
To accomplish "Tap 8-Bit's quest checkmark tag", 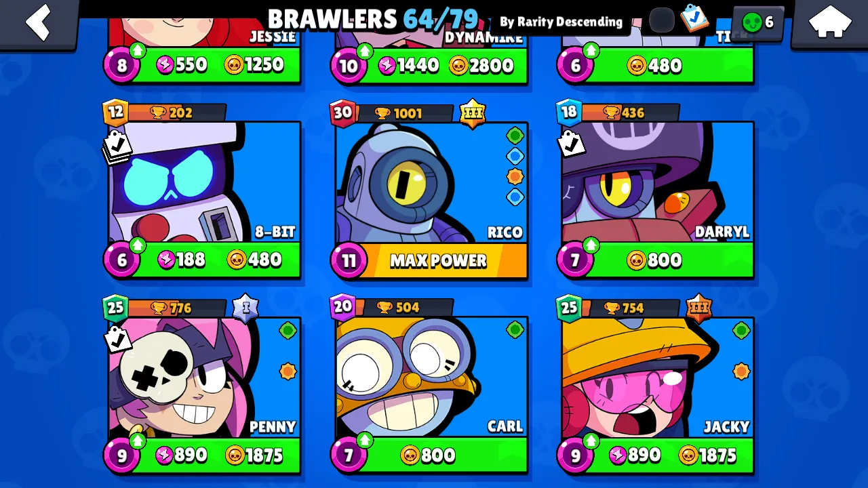I will [x=116, y=146].
